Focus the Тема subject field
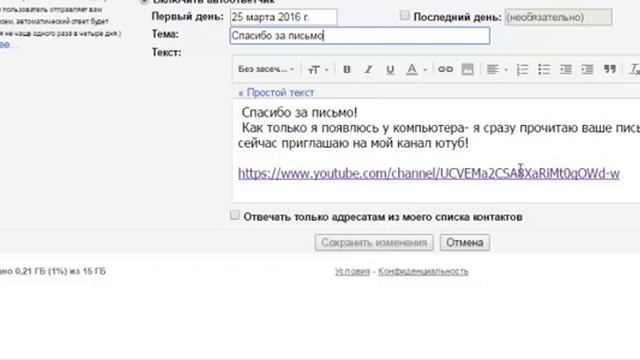The image size is (640, 360). tap(360, 36)
